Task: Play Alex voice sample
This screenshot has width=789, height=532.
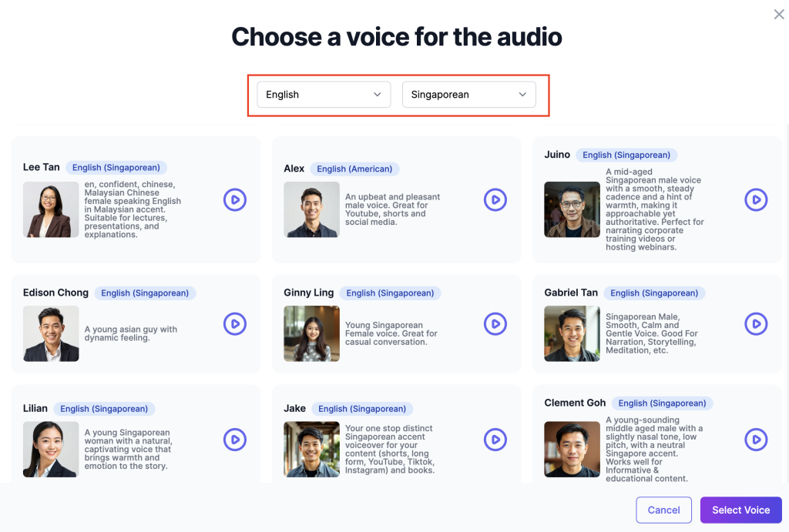Action: click(x=495, y=200)
